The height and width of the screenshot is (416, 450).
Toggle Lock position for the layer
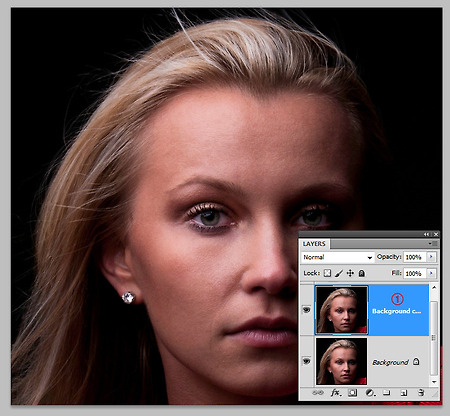pos(350,273)
